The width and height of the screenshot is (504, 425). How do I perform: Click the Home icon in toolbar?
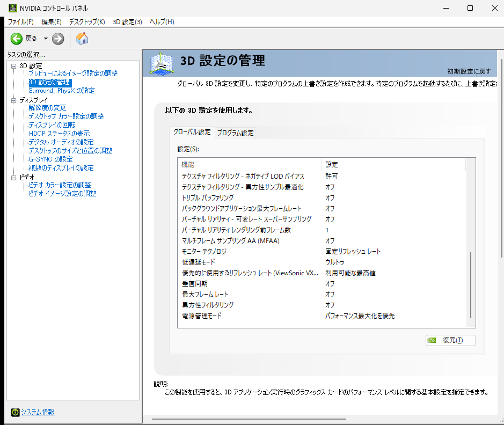82,39
